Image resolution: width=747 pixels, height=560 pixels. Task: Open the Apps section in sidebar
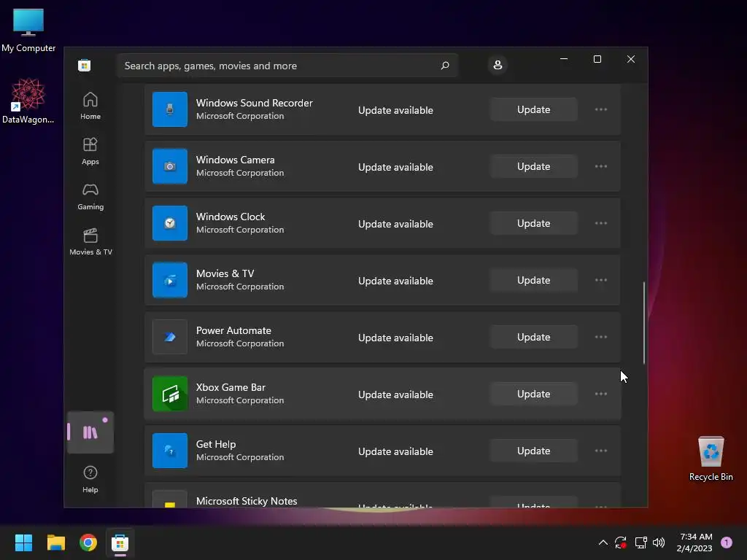90,151
